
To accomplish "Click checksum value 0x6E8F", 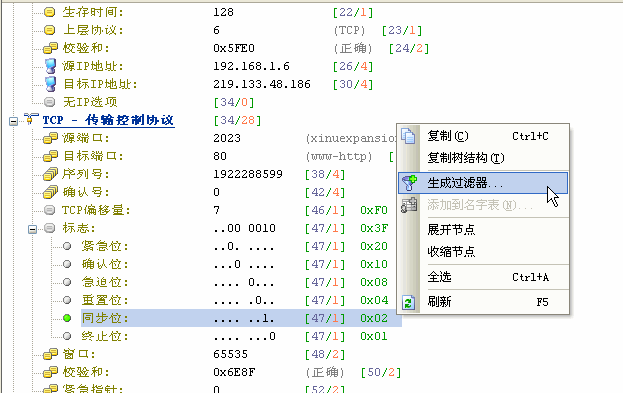I will [234, 372].
